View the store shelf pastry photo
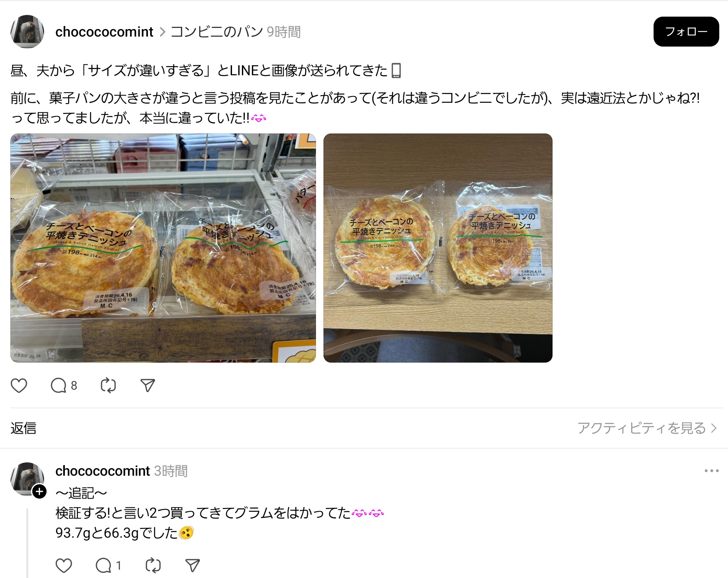 (x=163, y=248)
